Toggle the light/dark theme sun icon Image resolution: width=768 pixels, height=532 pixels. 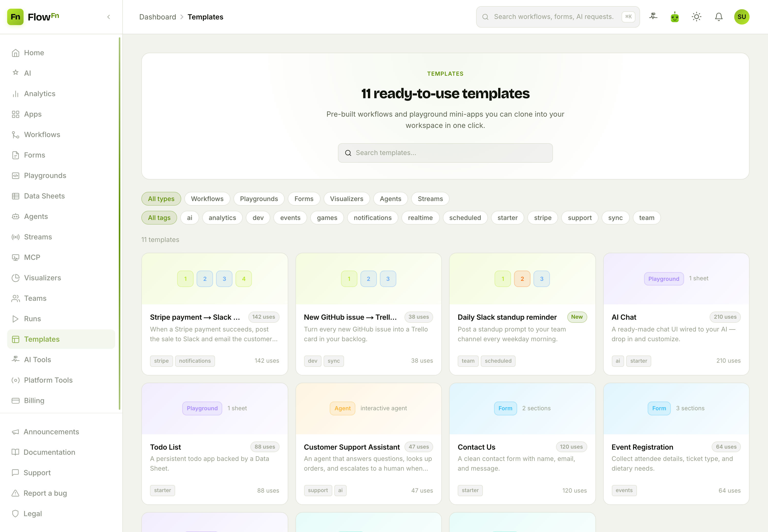click(696, 17)
